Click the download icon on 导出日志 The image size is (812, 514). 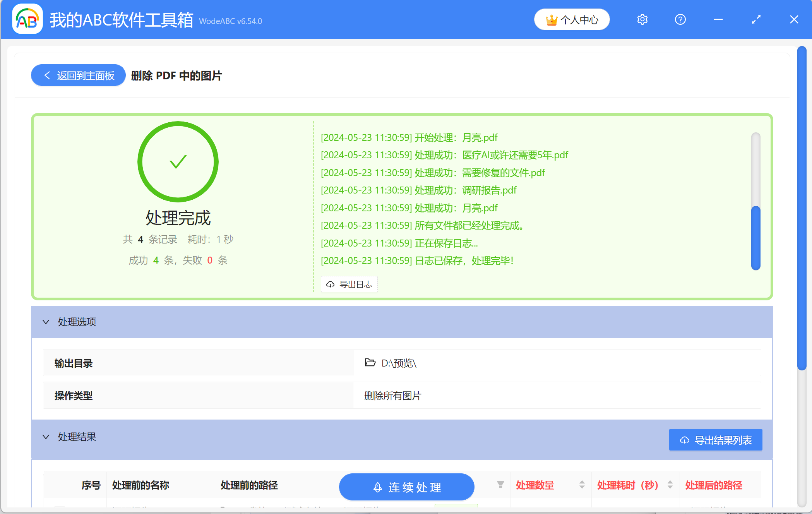pyautogui.click(x=330, y=284)
